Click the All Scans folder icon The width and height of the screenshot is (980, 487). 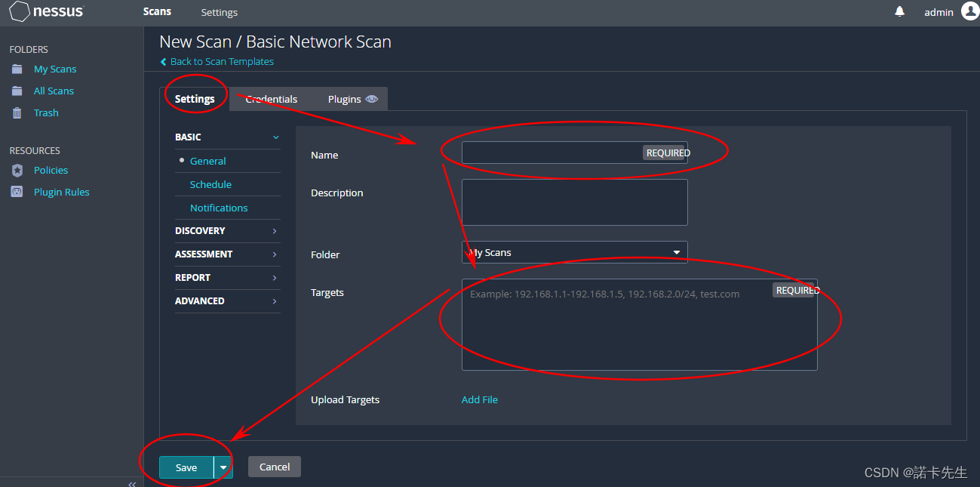coord(17,91)
